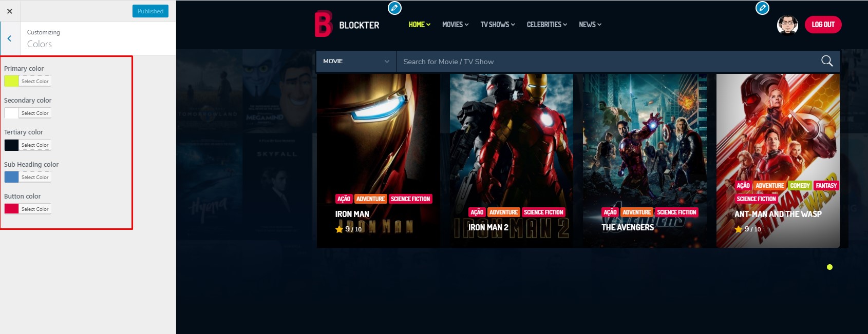Open the Tertiary color dark swatch
The image size is (868, 334).
[x=11, y=145]
